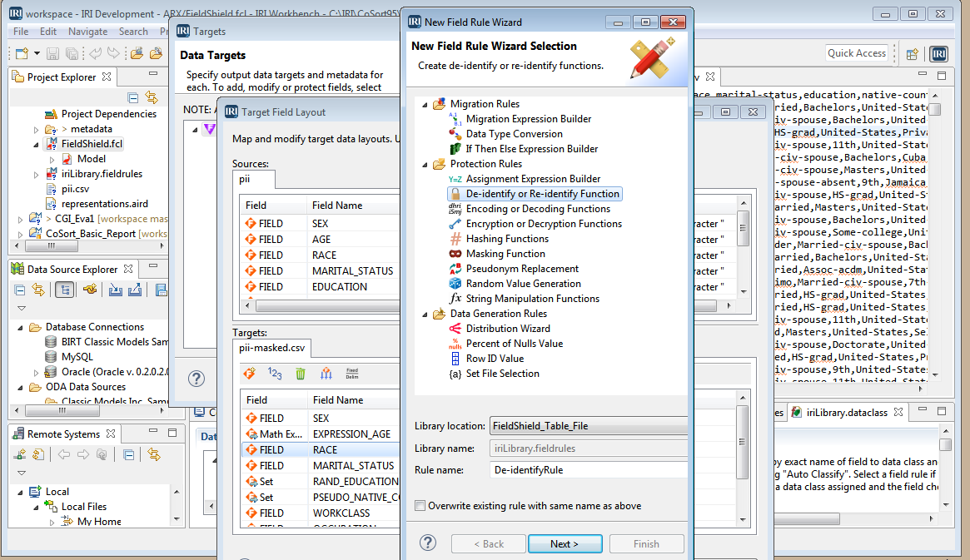Image resolution: width=970 pixels, height=560 pixels.
Task: Click the IRI icon in the top toolbar
Action: (938, 52)
